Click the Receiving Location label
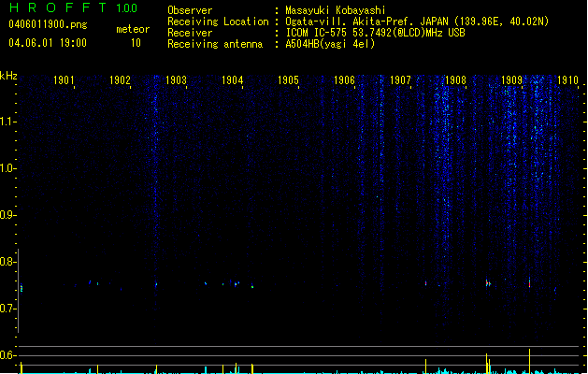The height and width of the screenshot is (374, 588). point(218,22)
